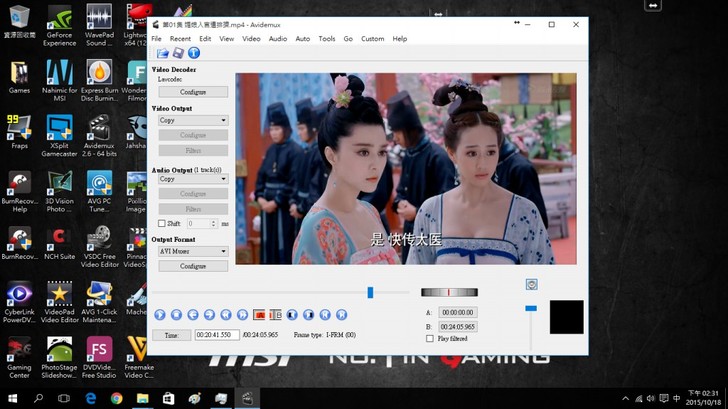Open the Tools menu
The image size is (728, 409).
click(x=327, y=38)
